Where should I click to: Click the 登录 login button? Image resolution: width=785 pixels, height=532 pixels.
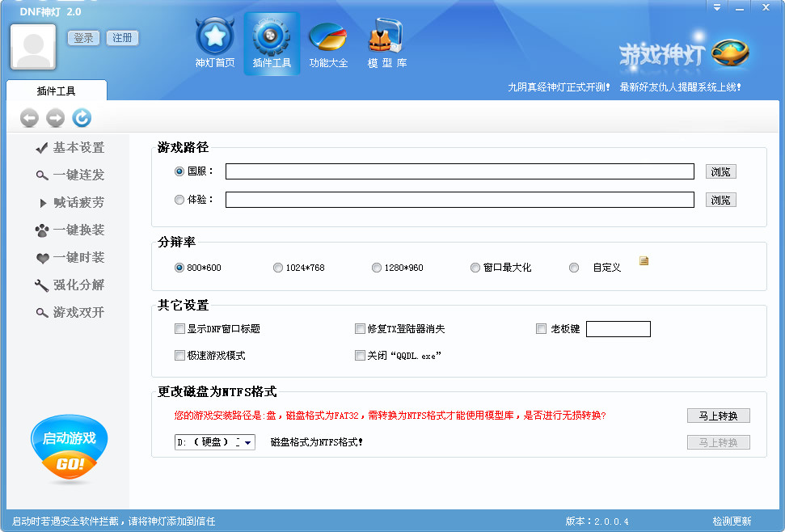83,38
